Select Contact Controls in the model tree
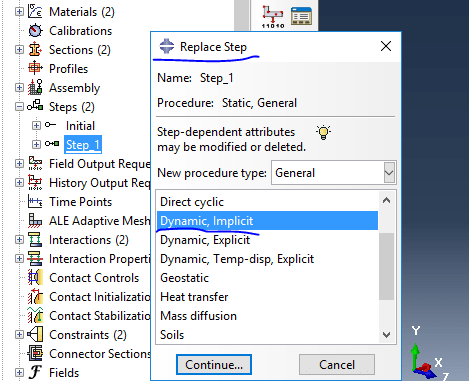The width and height of the screenshot is (469, 381). click(x=94, y=278)
